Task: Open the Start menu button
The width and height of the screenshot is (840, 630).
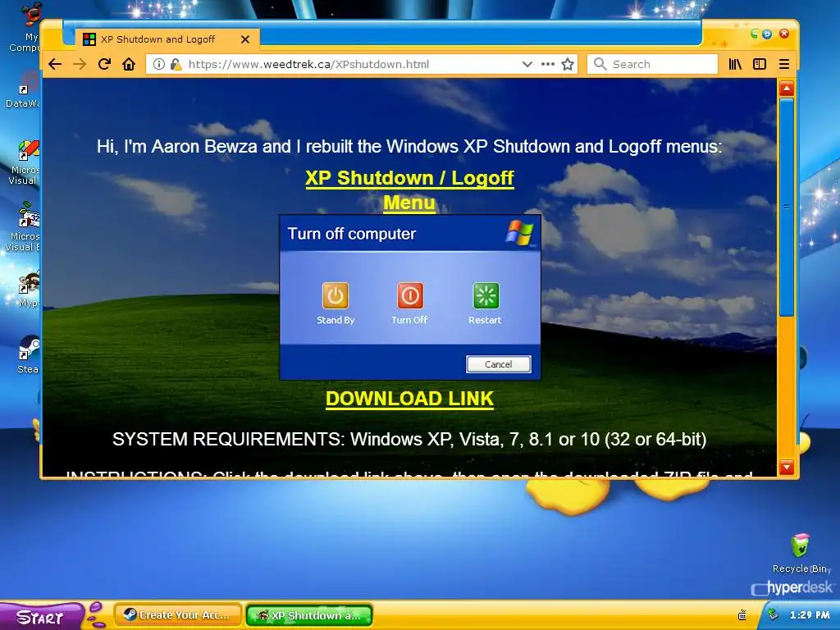Action: tap(43, 617)
